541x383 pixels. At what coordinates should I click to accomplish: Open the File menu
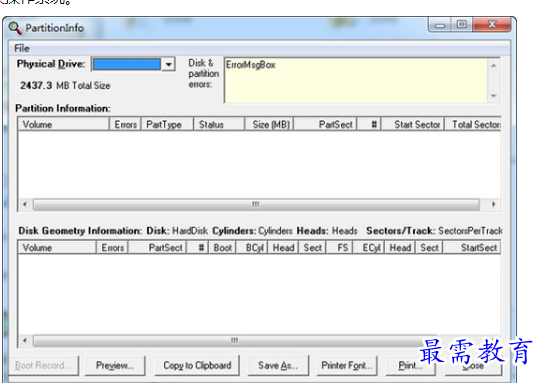(x=21, y=48)
